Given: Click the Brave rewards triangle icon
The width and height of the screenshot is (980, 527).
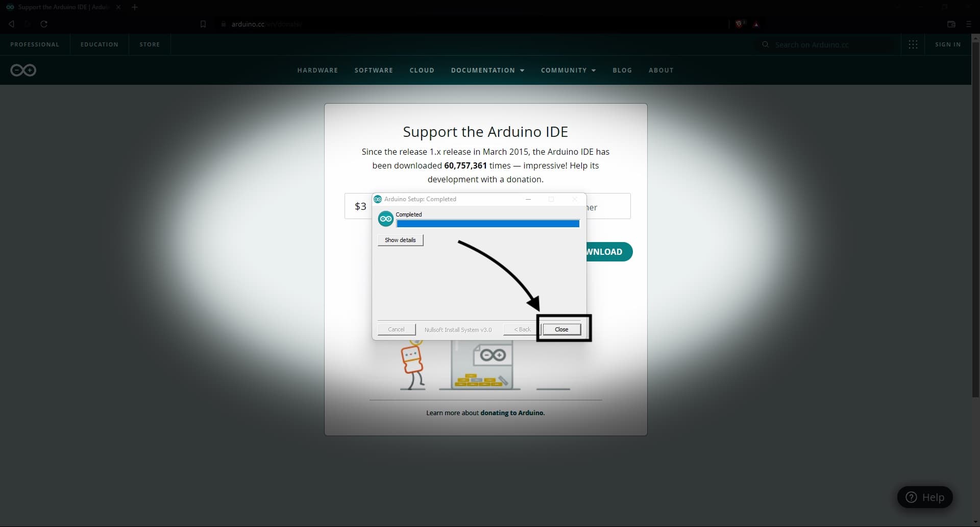Looking at the screenshot, I should coord(756,25).
